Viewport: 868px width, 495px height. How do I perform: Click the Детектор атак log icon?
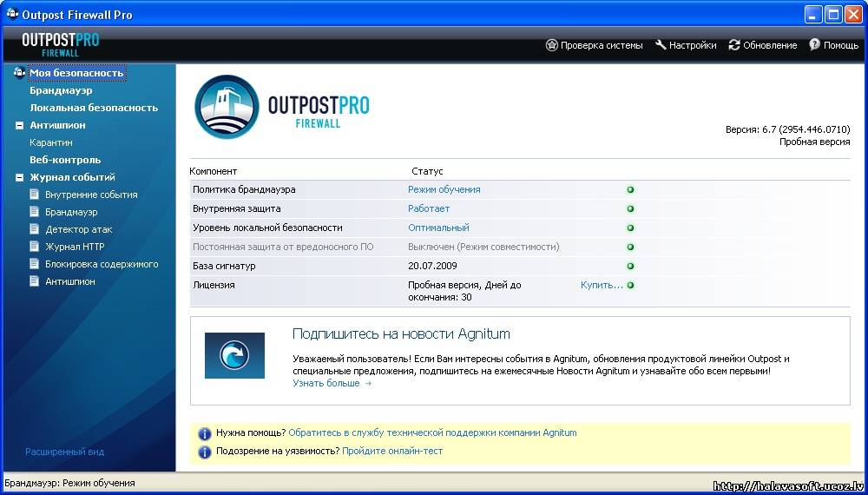coord(35,229)
